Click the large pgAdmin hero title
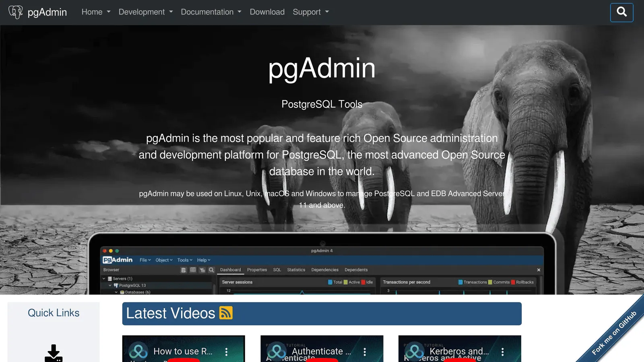The width and height of the screenshot is (644, 362). (322, 68)
